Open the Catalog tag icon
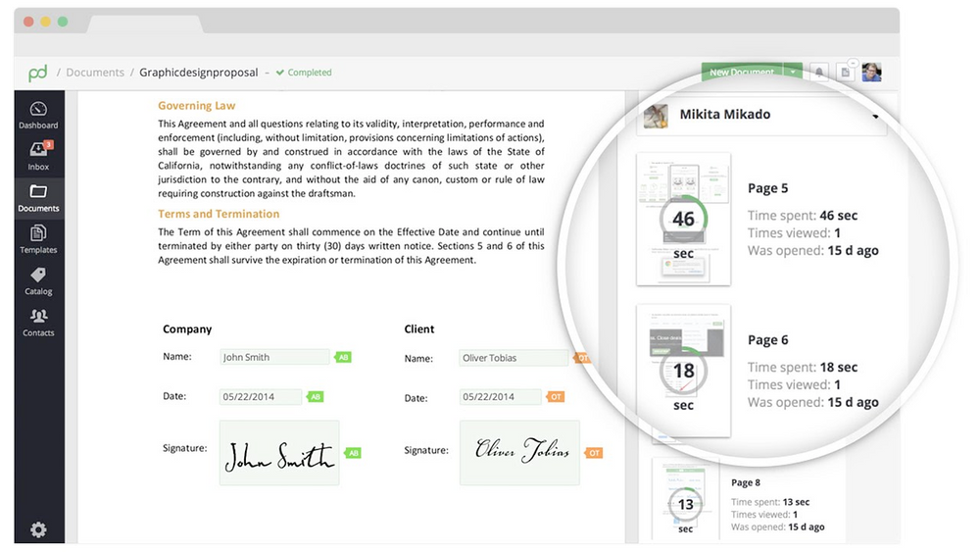Image resolution: width=980 pixels, height=552 pixels. tap(38, 279)
